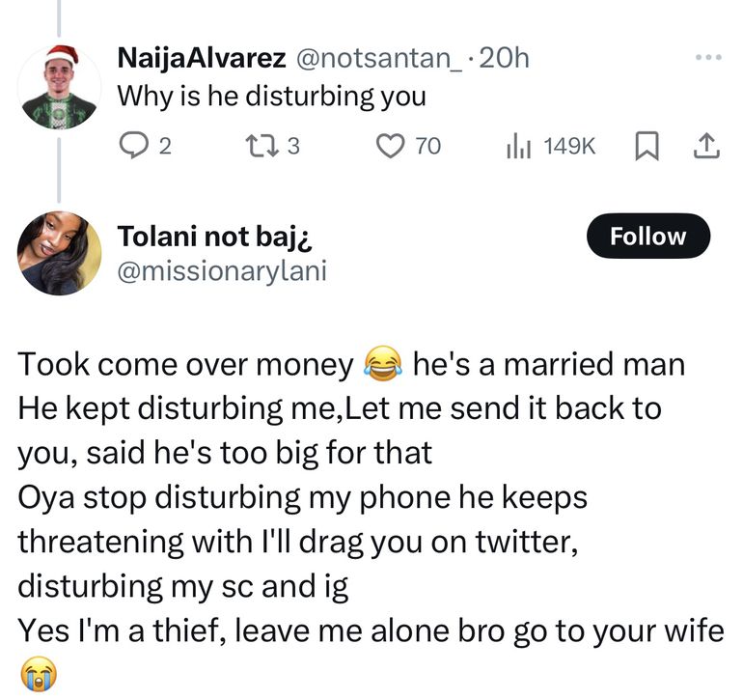This screenshot has width=743, height=700.
Task: Open NaijaAlvarez profile picture
Action: click(x=59, y=87)
